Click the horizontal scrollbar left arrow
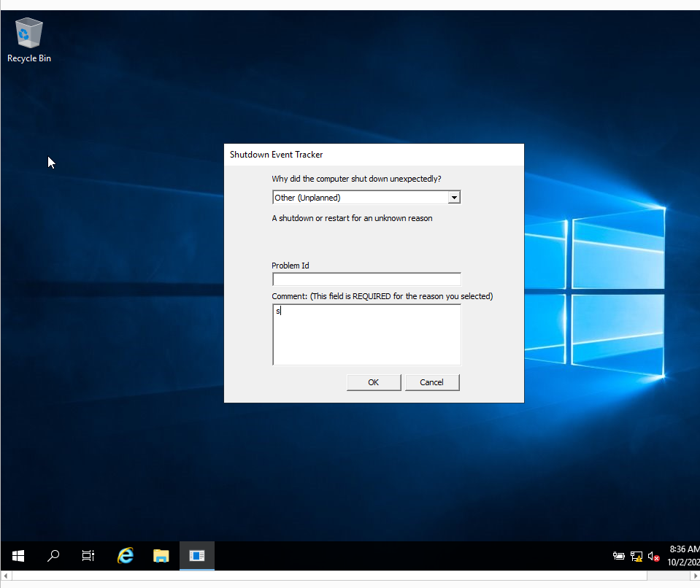The image size is (700, 588). (6, 576)
